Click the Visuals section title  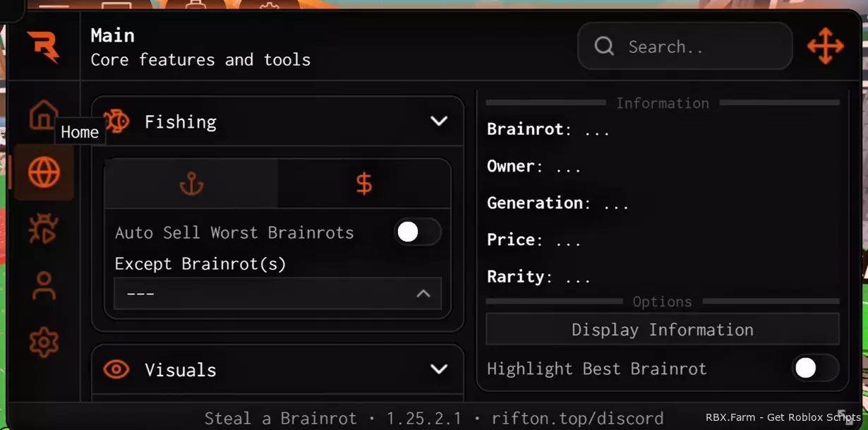pos(181,370)
